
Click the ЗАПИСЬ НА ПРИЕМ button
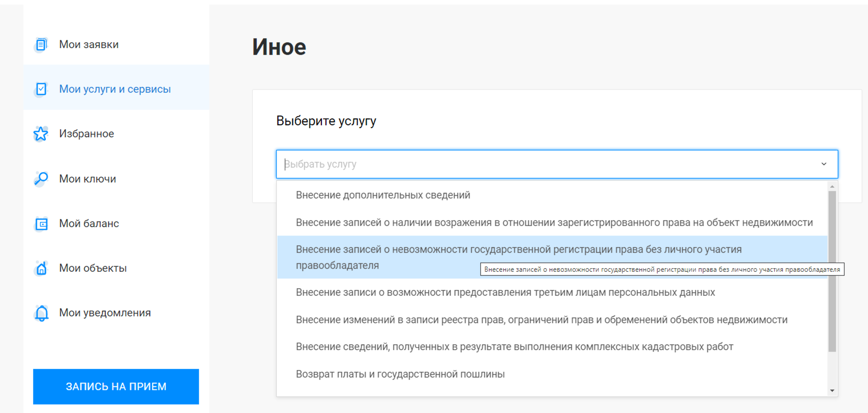[116, 386]
